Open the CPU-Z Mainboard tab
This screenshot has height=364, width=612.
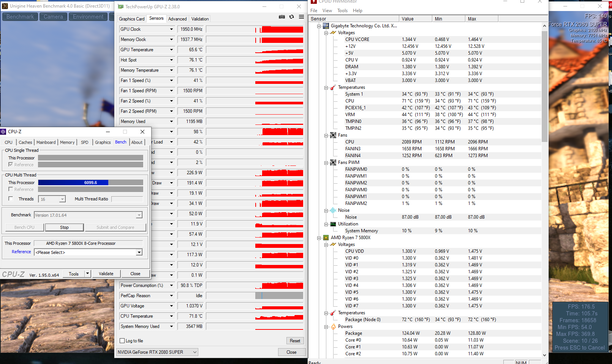(x=46, y=142)
